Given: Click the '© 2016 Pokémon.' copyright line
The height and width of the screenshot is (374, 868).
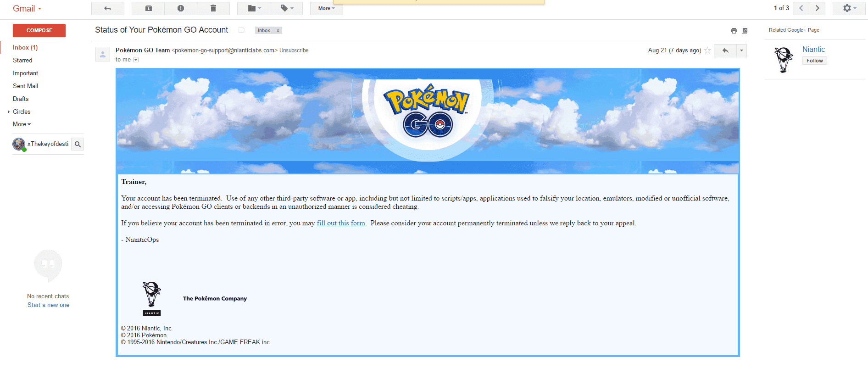Looking at the screenshot, I should point(145,335).
